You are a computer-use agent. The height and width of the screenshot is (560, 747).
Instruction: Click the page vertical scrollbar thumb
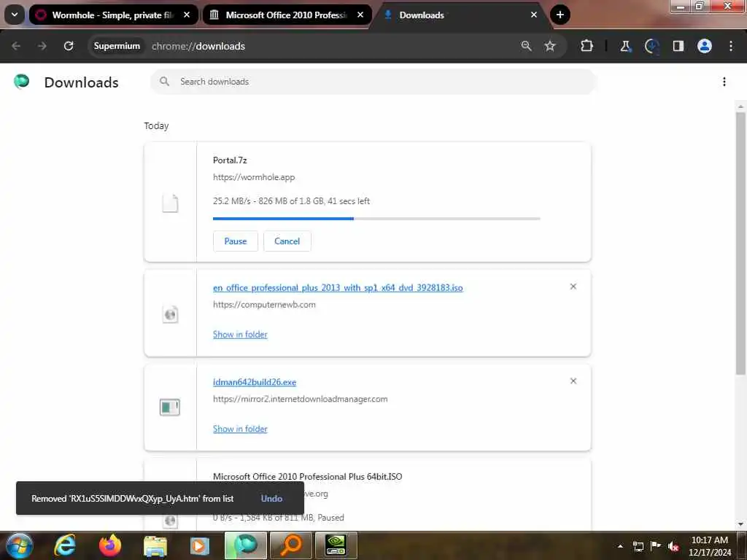click(740, 243)
